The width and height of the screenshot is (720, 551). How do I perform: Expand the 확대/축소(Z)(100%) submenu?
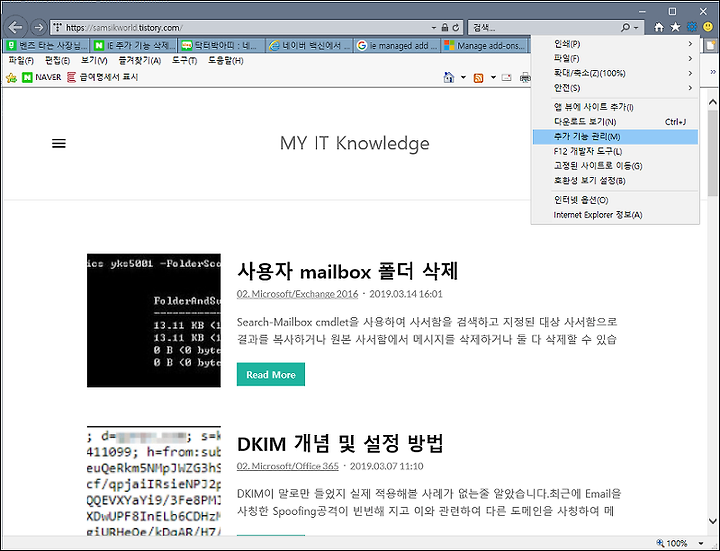click(615, 73)
